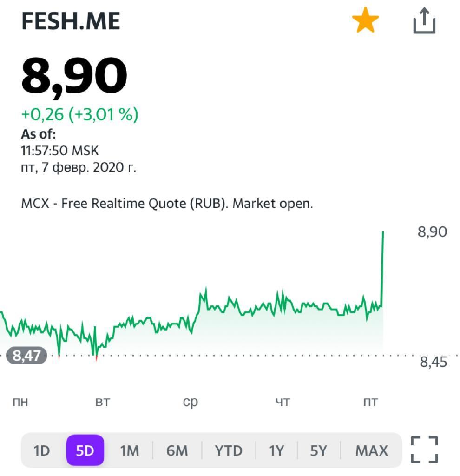Viewport: 460px width, 476px height.
Task: Toggle the orange favorite star
Action: point(365,20)
